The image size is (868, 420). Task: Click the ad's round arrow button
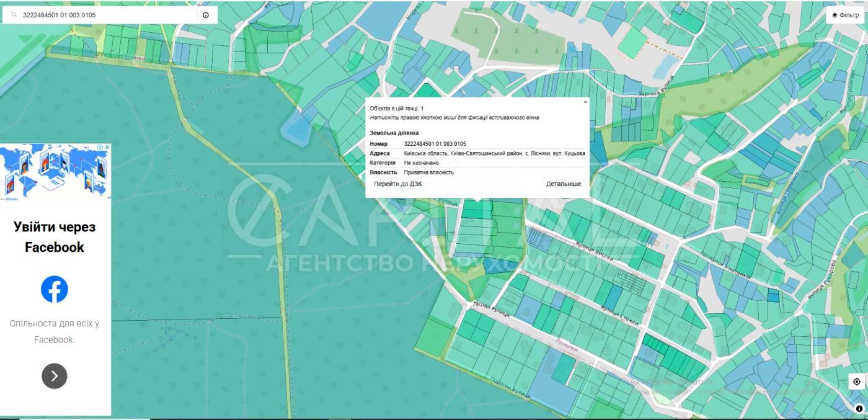[x=55, y=376]
